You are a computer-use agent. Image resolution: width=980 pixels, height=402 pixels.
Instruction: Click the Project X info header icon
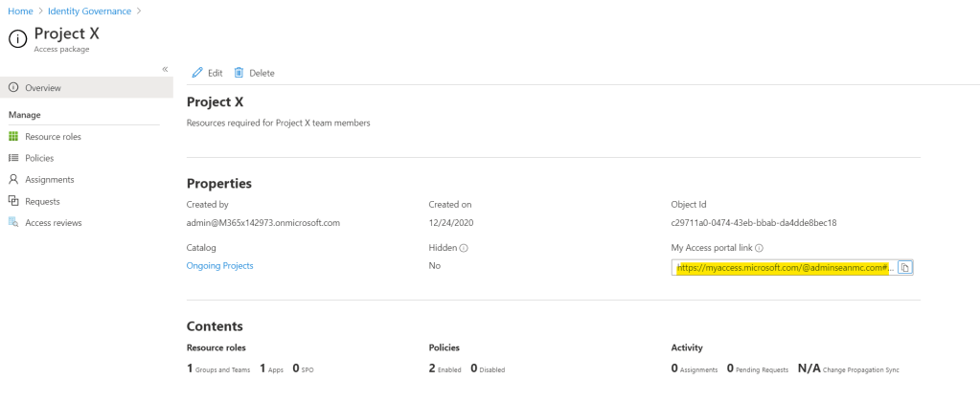click(x=17, y=38)
